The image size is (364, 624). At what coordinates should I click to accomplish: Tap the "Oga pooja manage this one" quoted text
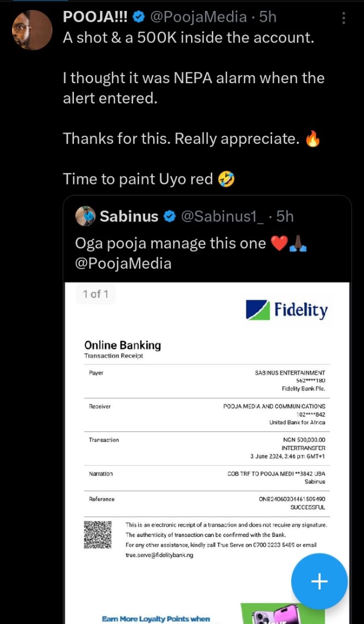(170, 242)
